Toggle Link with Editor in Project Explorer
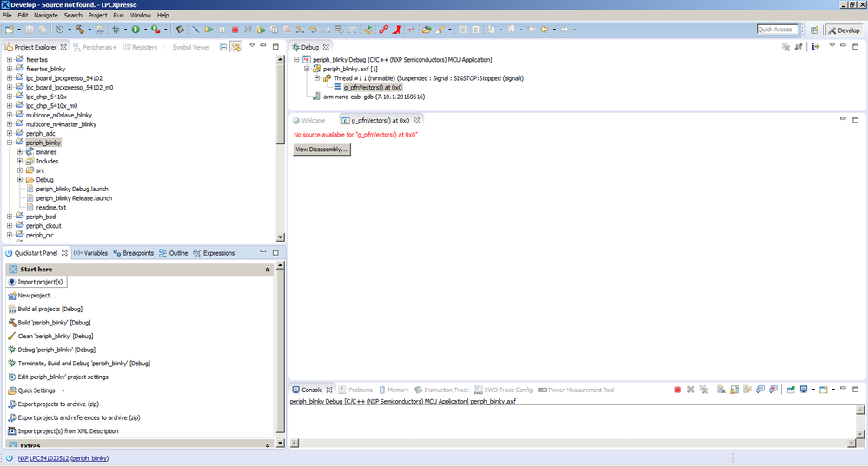Image resolution: width=868 pixels, height=467 pixels. (x=236, y=47)
